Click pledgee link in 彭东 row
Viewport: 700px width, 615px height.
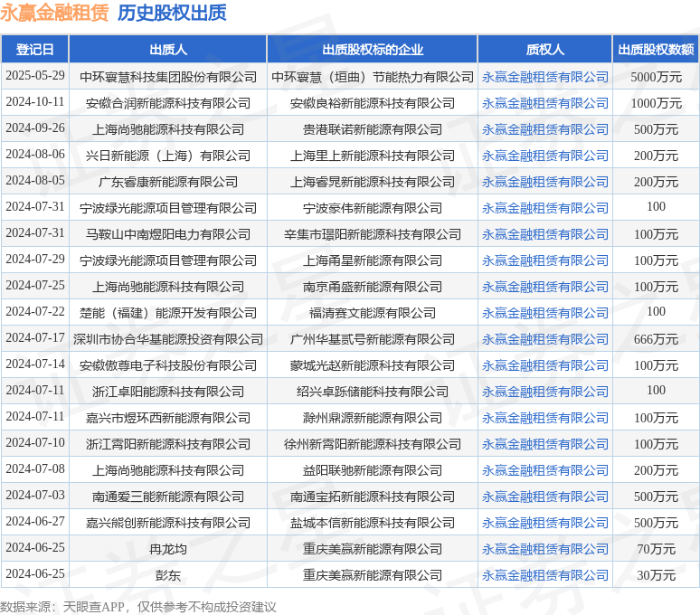coord(544,575)
